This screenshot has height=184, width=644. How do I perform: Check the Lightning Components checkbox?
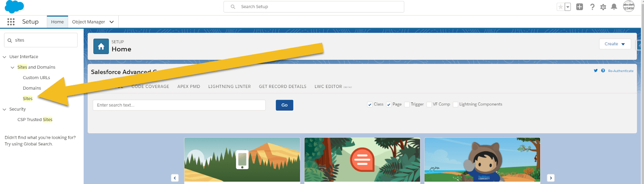click(455, 105)
